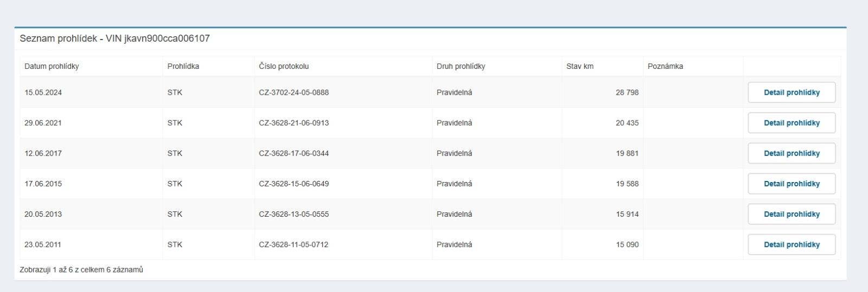The width and height of the screenshot is (868, 292).
Task: Select protocol number CZ-3702-24-05-0888
Action: (293, 93)
